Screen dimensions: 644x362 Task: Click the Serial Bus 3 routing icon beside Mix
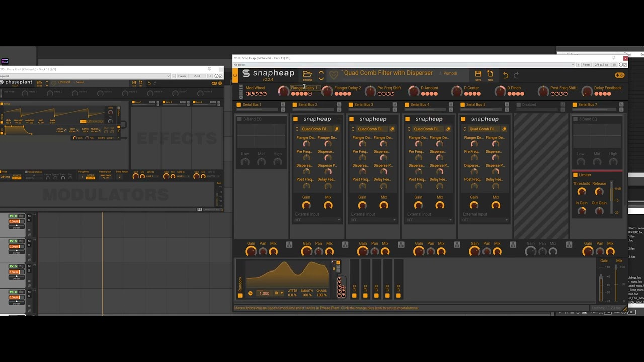click(401, 245)
